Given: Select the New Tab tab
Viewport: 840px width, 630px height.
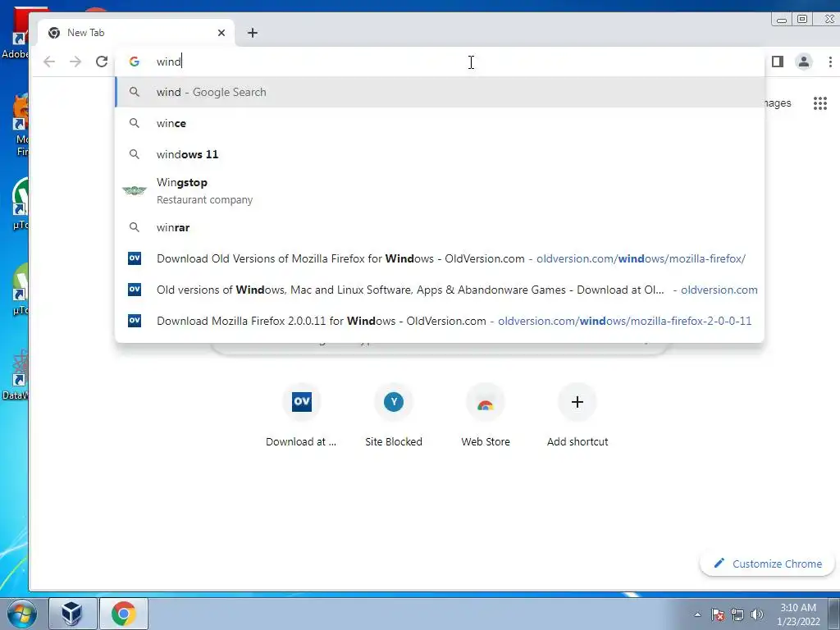Looking at the screenshot, I should click(136, 33).
